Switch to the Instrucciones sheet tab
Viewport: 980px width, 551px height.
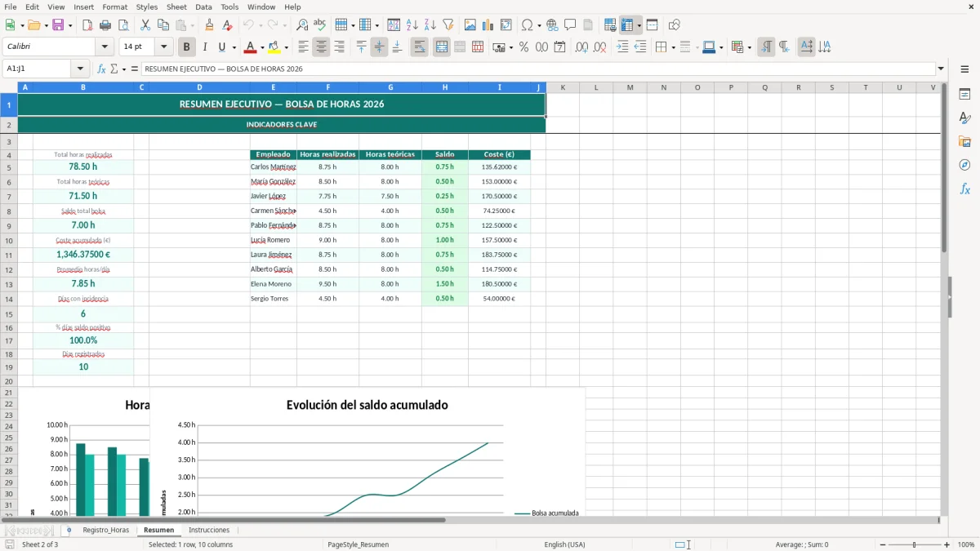coord(209,530)
